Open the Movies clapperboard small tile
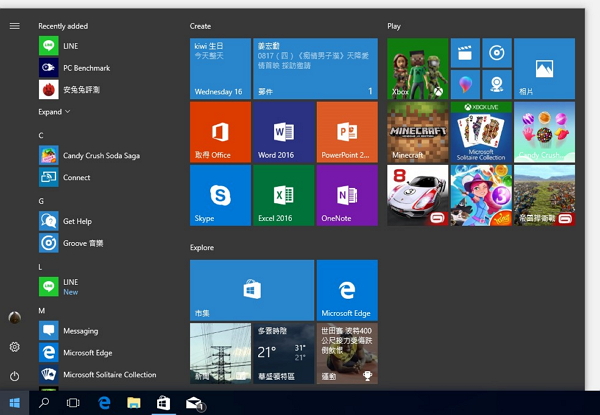600x415 pixels. point(465,53)
